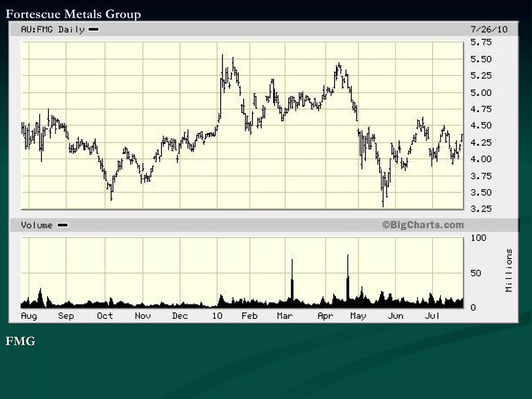Click the 100 volume axis label

point(478,238)
